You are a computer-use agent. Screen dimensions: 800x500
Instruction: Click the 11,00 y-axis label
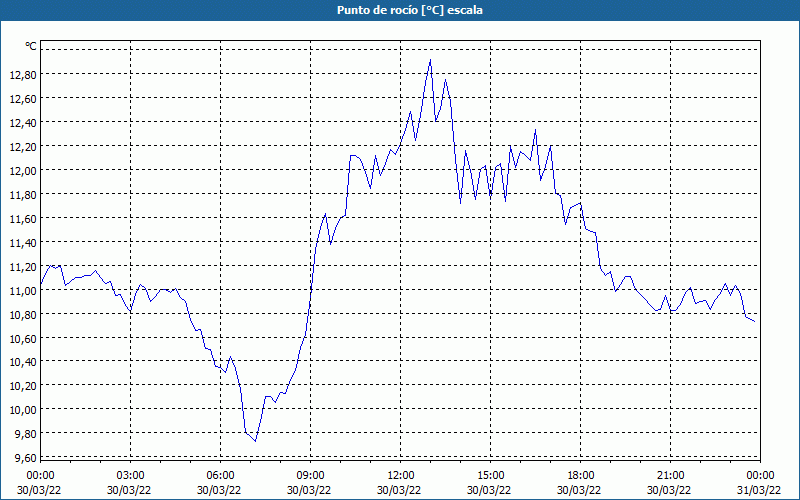coord(23,291)
